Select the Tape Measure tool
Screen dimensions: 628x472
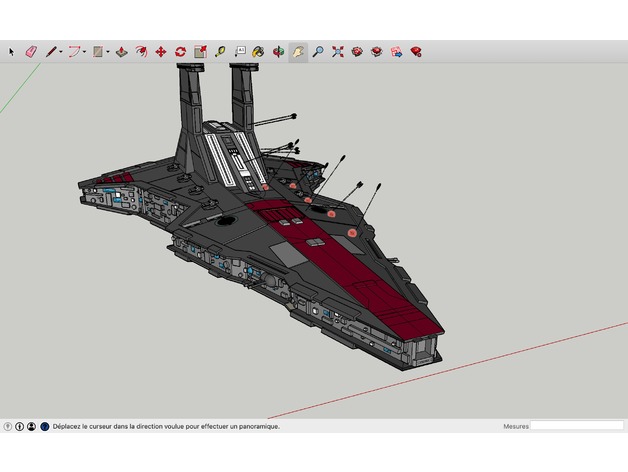coord(219,51)
